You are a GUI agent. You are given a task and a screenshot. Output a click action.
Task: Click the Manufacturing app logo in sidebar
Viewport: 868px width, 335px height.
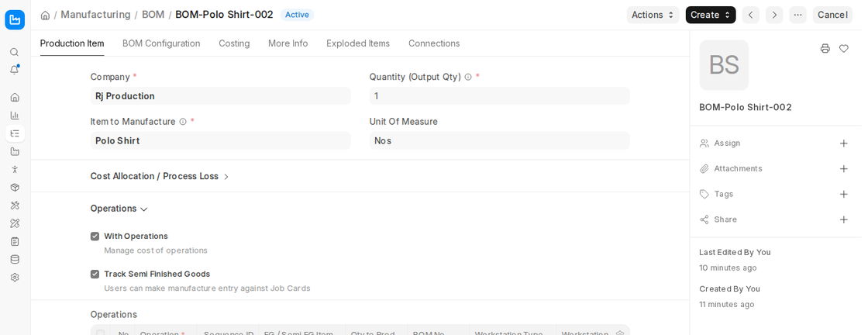click(x=15, y=20)
